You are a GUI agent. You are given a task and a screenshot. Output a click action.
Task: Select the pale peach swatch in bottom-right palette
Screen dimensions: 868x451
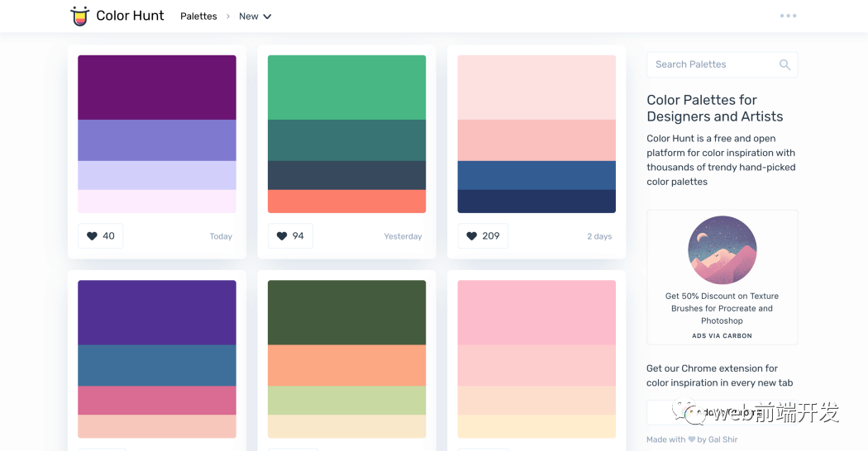(x=537, y=401)
